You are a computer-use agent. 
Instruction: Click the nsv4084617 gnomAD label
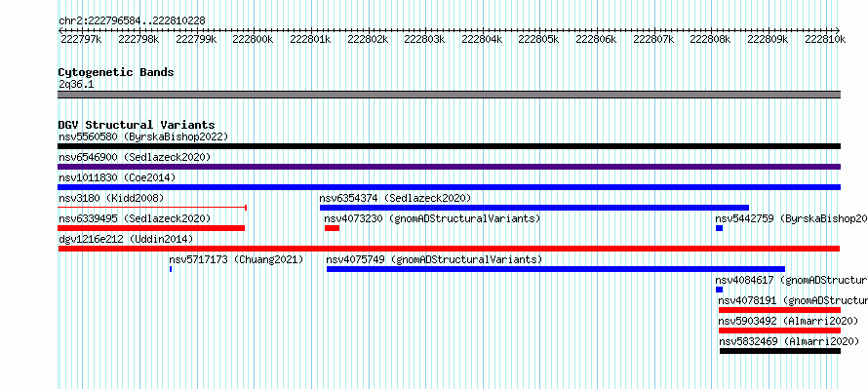[x=791, y=280]
